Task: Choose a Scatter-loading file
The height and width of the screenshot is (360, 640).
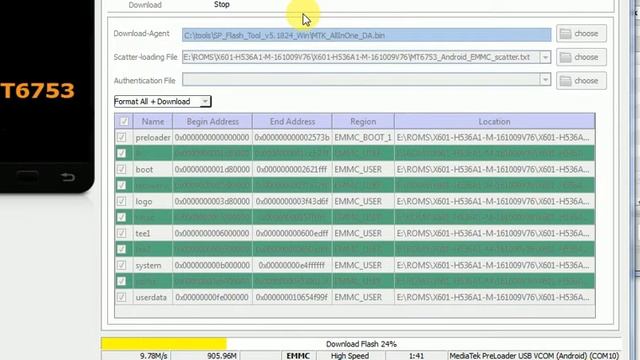Action: 581,57
